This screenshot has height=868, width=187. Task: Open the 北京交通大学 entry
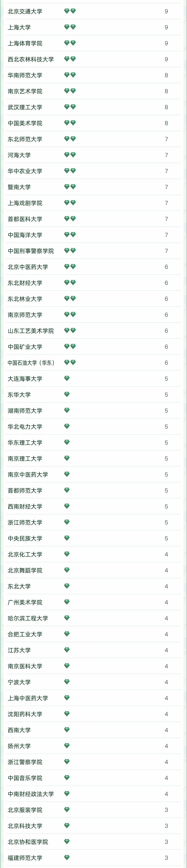[x=25, y=11]
